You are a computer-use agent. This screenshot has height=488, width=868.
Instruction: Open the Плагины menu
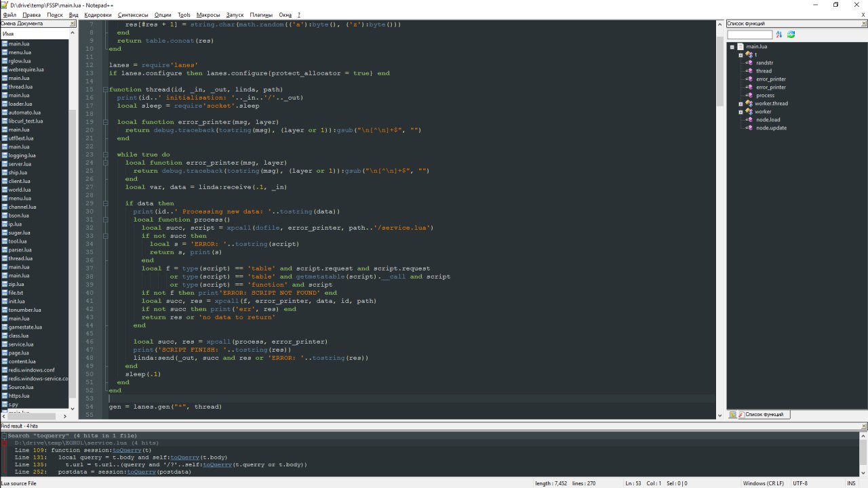(261, 14)
